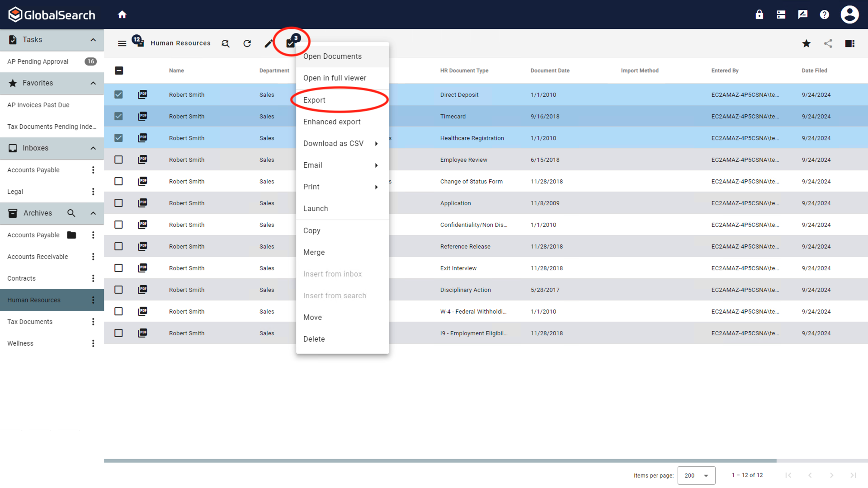Collapse the Archives section in the sidebar
The image size is (868, 488).
[x=93, y=213]
